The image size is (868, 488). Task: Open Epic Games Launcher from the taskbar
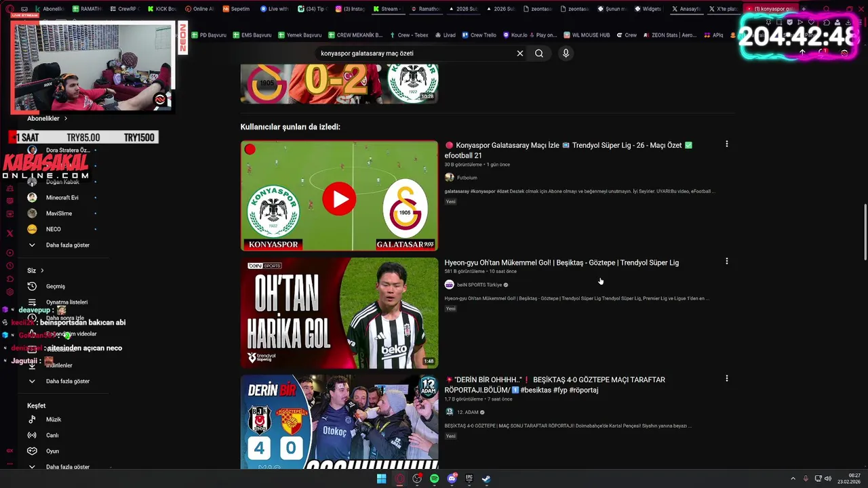coord(469,479)
